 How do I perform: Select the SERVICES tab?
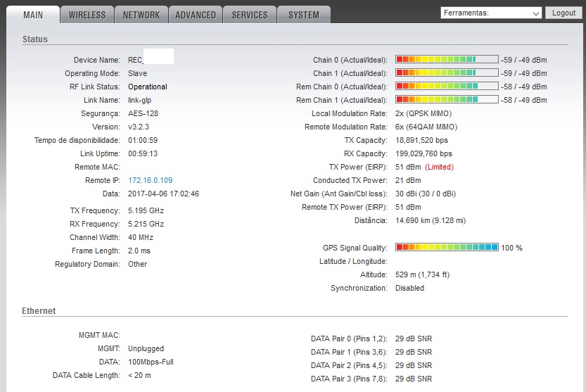(250, 15)
